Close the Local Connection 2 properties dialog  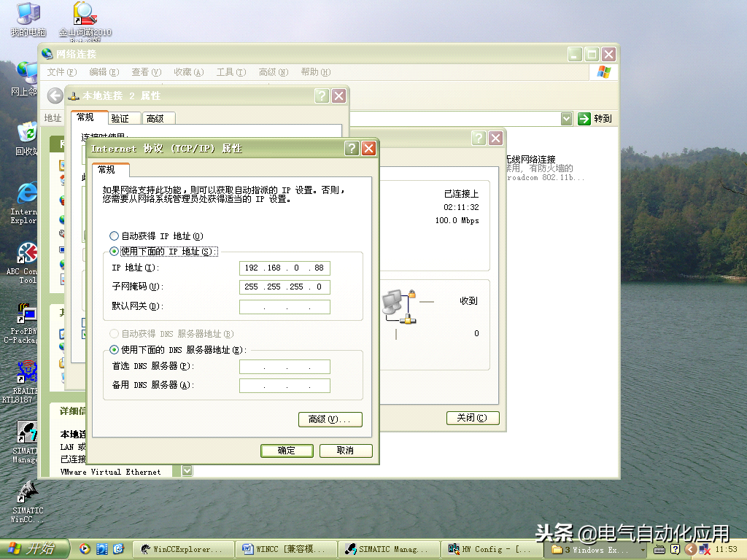338,96
